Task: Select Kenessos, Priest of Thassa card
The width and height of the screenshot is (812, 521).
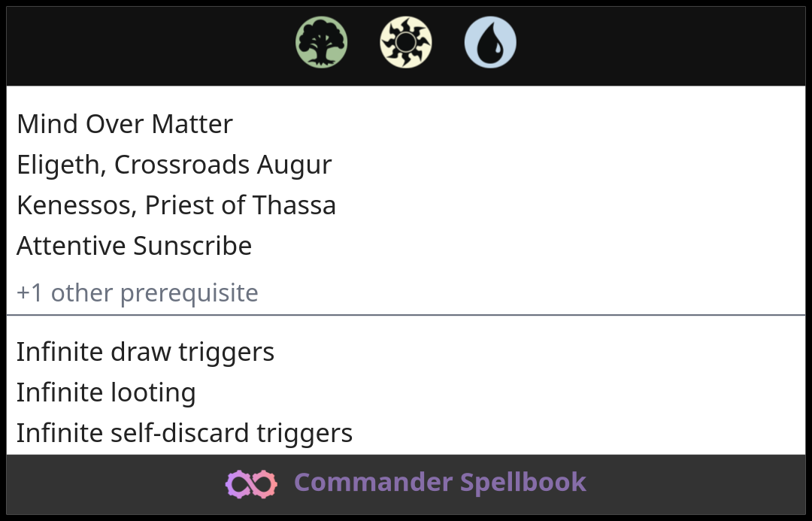Action: 176,205
